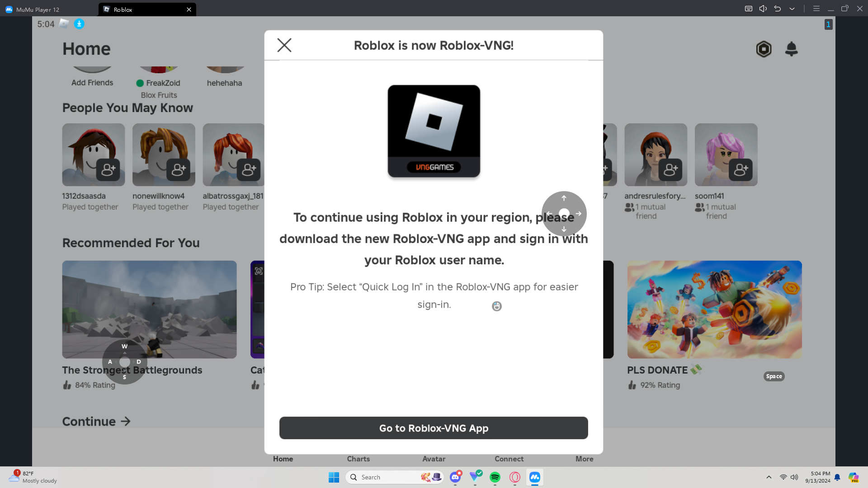Switch to the Avatar tab
Image resolution: width=868 pixels, height=488 pixels.
pos(434,459)
